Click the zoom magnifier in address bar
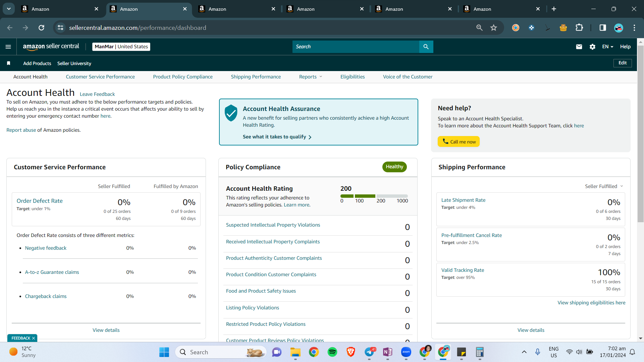 [x=479, y=28]
